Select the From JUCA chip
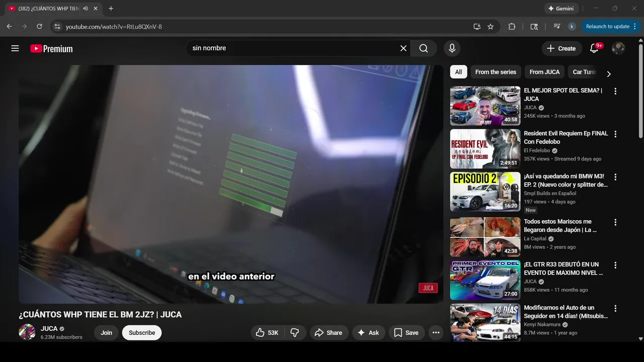The height and width of the screenshot is (362, 644). click(544, 72)
